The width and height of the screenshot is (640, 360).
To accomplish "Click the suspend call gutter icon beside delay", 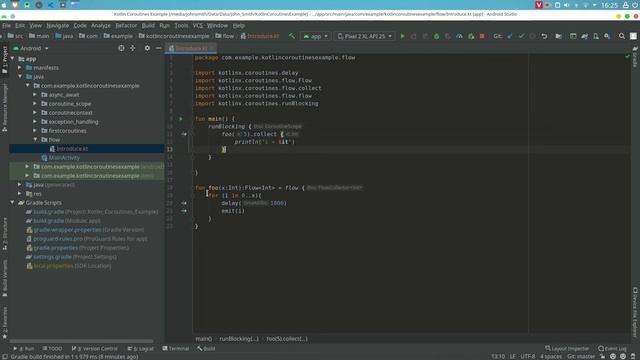I will point(184,203).
